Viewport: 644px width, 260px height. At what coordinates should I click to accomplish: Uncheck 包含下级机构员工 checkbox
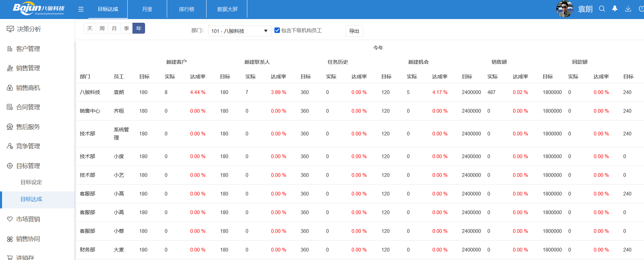(277, 30)
